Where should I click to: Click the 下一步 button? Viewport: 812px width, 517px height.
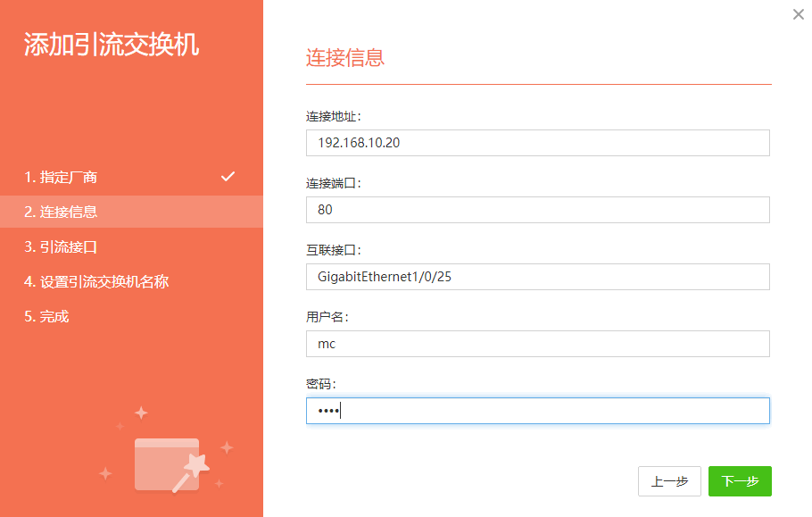pos(740,481)
